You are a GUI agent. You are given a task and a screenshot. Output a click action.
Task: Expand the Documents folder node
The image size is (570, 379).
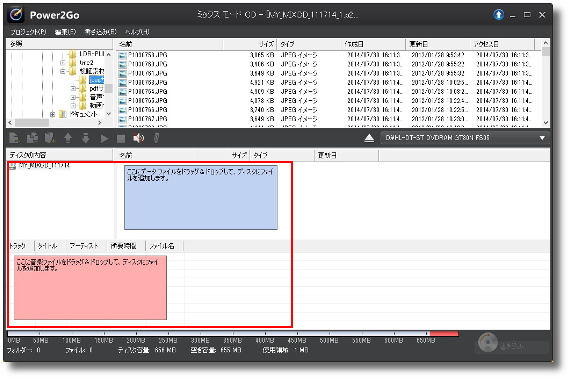[x=53, y=114]
